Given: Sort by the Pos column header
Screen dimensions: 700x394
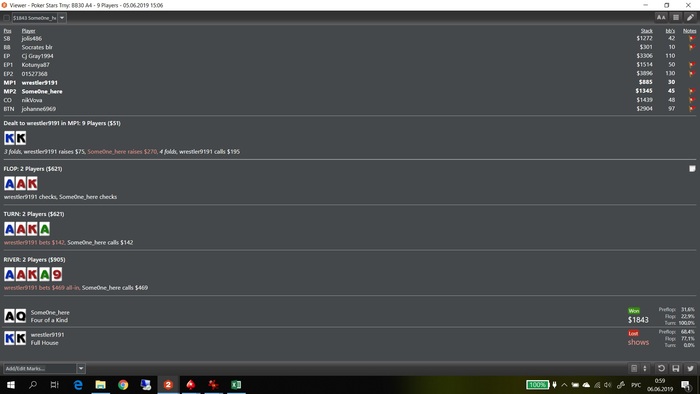Looking at the screenshot, I should [x=8, y=31].
